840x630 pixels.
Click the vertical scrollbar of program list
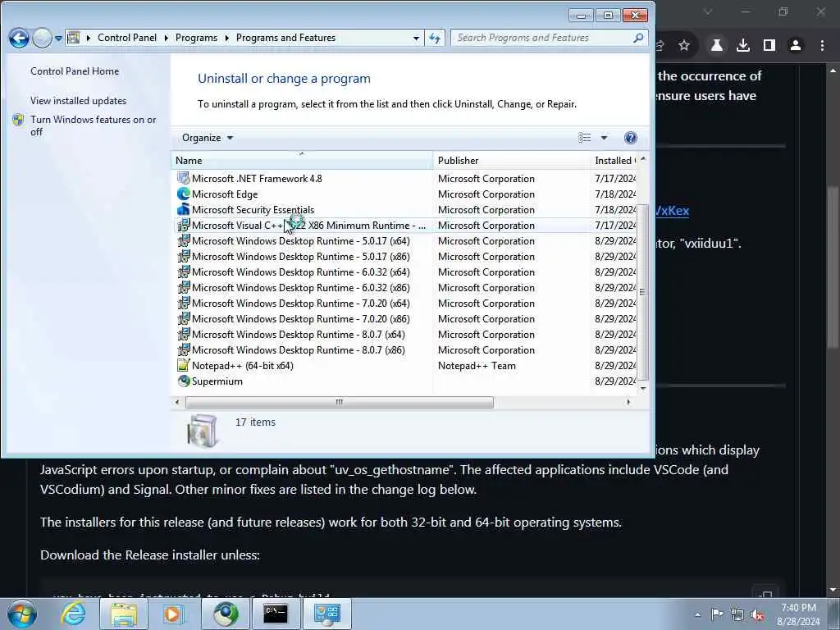click(643, 291)
